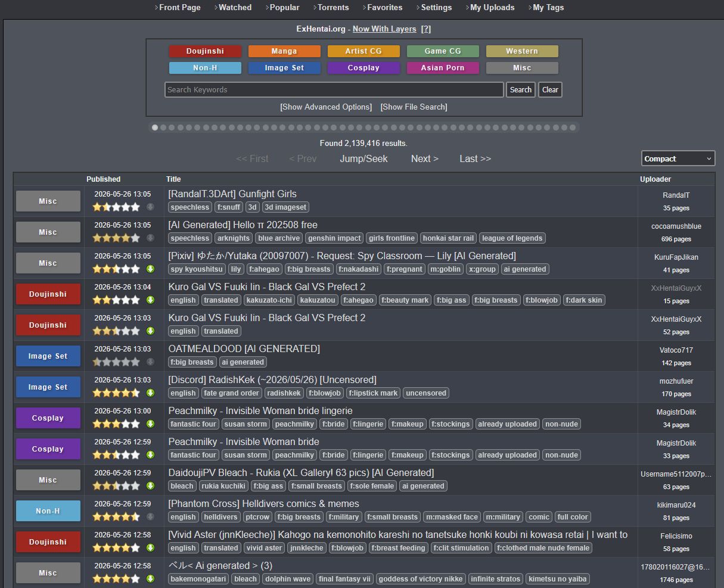The width and height of the screenshot is (724, 588).
Task: Click the fate grand order tag
Action: coord(232,393)
